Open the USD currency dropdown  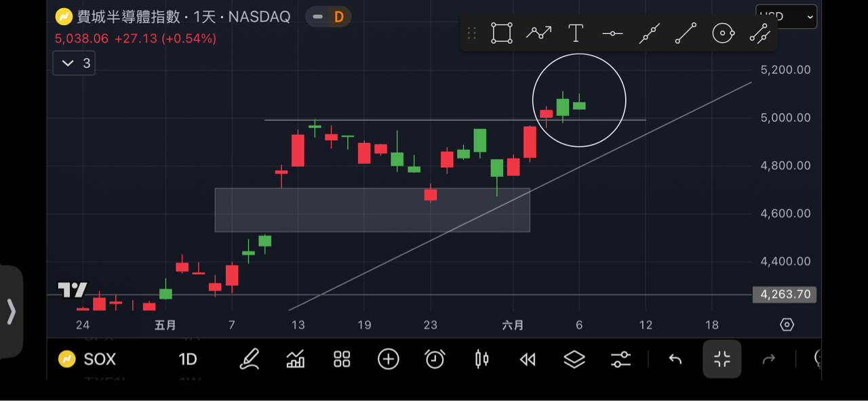pyautogui.click(x=787, y=16)
